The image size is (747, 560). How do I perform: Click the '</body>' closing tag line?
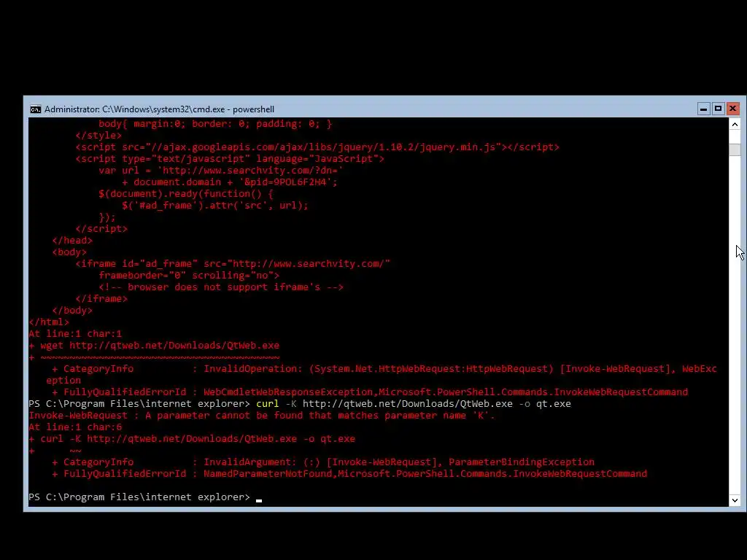pyautogui.click(x=72, y=311)
